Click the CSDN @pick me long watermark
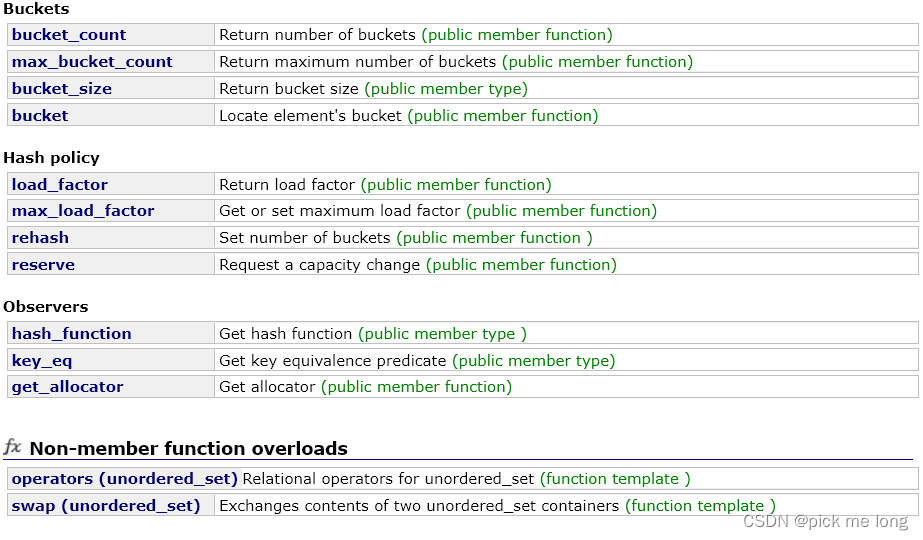Viewport: 923px width, 540px height. 825,521
